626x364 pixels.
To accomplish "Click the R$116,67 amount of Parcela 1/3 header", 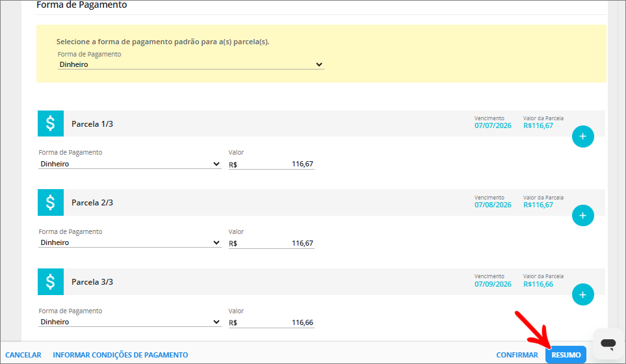I will click(x=538, y=125).
